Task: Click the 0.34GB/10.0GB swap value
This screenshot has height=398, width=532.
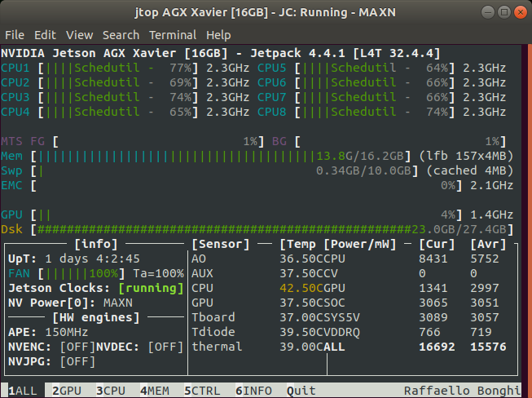Action: [363, 170]
